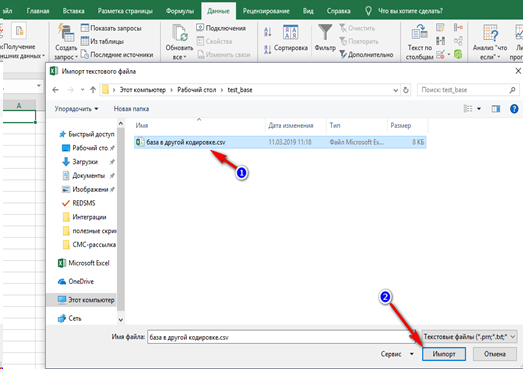Image resolution: width=523 pixels, height=369 pixels.
Task: Switch to Рецензирование tab
Action: click(266, 11)
